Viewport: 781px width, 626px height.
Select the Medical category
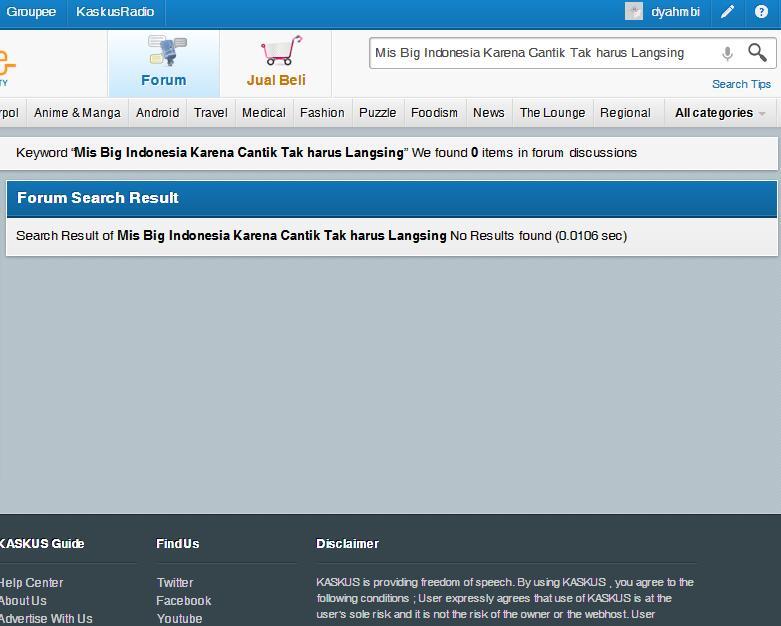point(264,113)
